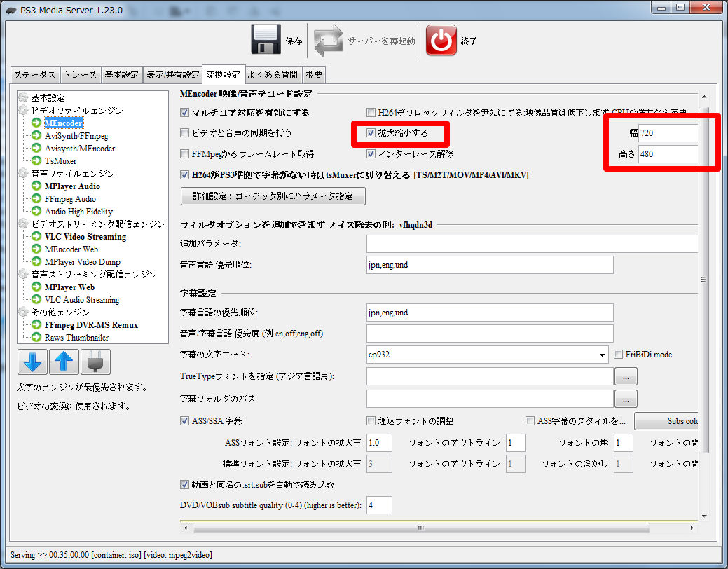Click the red power quit icon
This screenshot has width=728, height=569.
(x=441, y=41)
